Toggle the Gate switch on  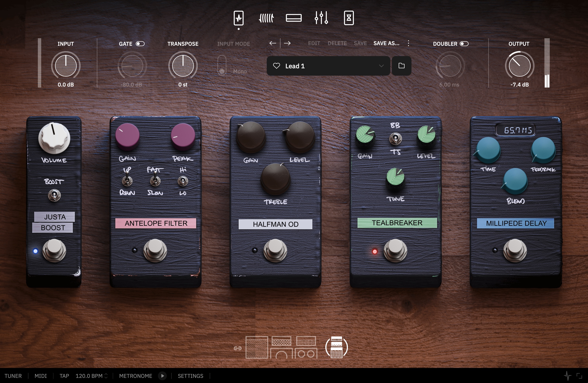(140, 44)
